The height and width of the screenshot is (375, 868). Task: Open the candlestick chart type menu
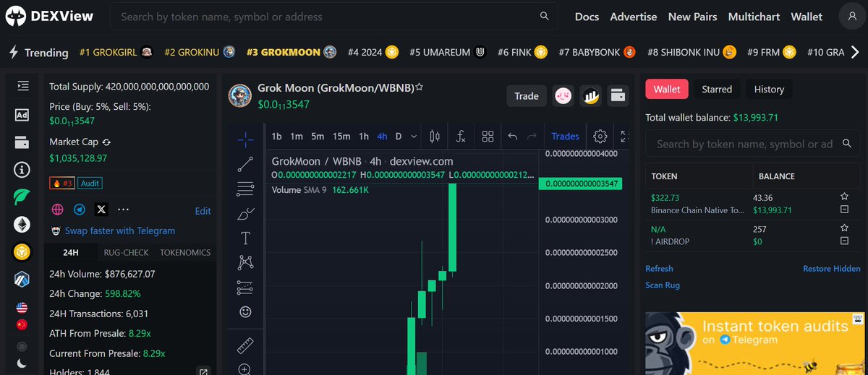pyautogui.click(x=435, y=136)
